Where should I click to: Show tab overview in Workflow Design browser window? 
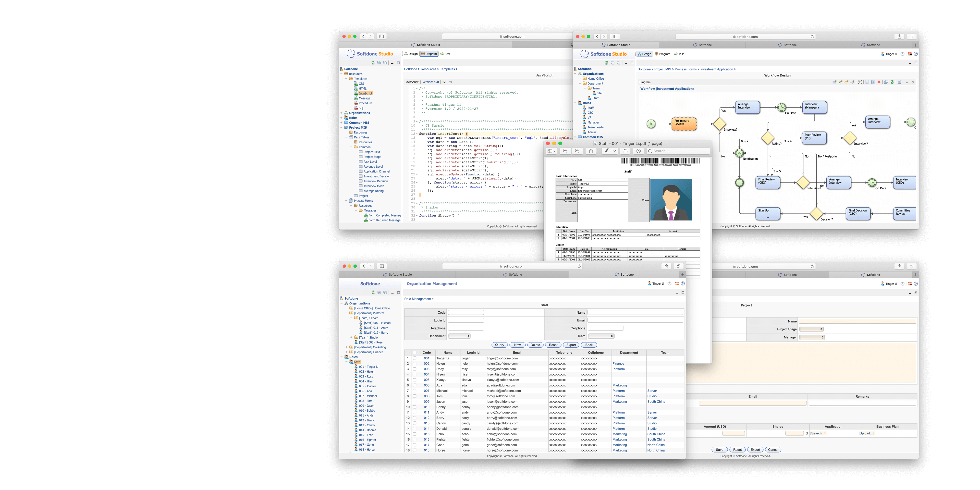(x=911, y=37)
